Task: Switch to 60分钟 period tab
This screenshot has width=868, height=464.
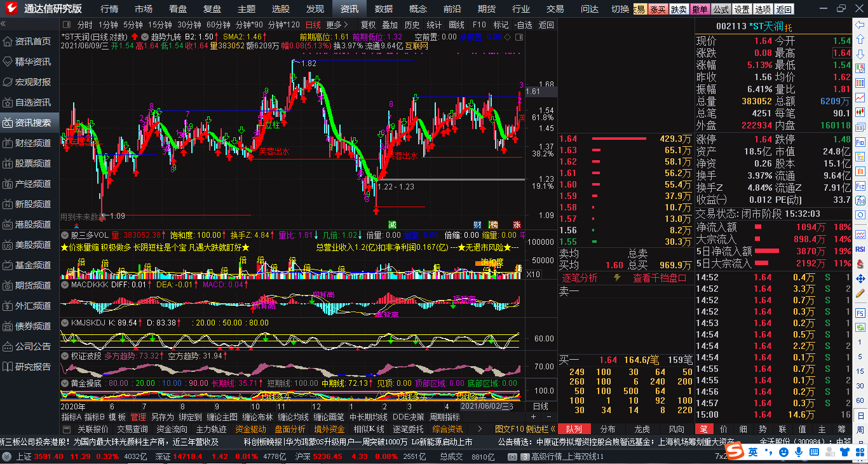Action: pos(218,25)
